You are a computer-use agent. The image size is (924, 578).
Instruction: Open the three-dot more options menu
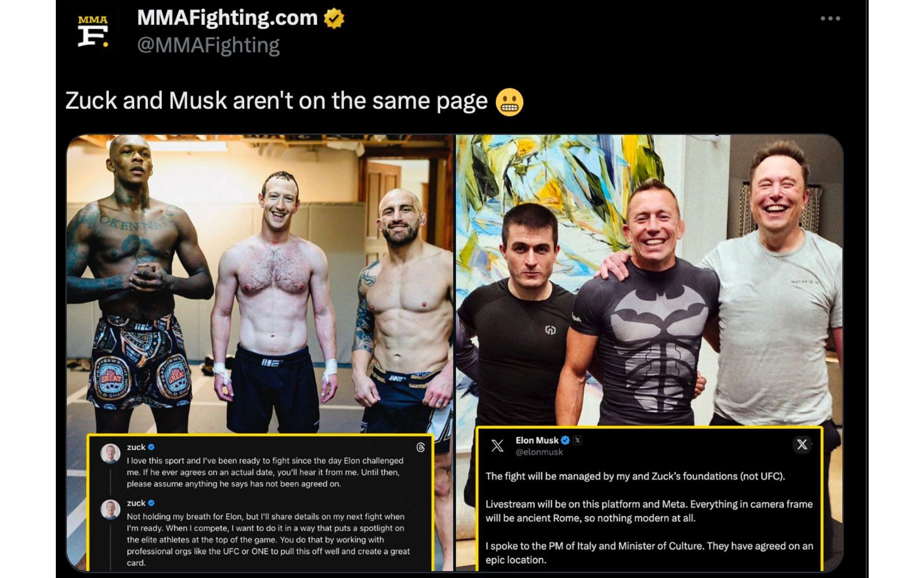coord(830,18)
